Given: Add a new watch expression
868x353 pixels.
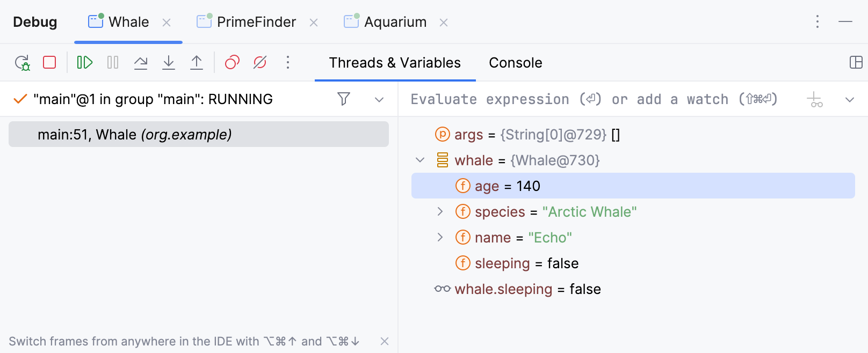Looking at the screenshot, I should [x=815, y=99].
